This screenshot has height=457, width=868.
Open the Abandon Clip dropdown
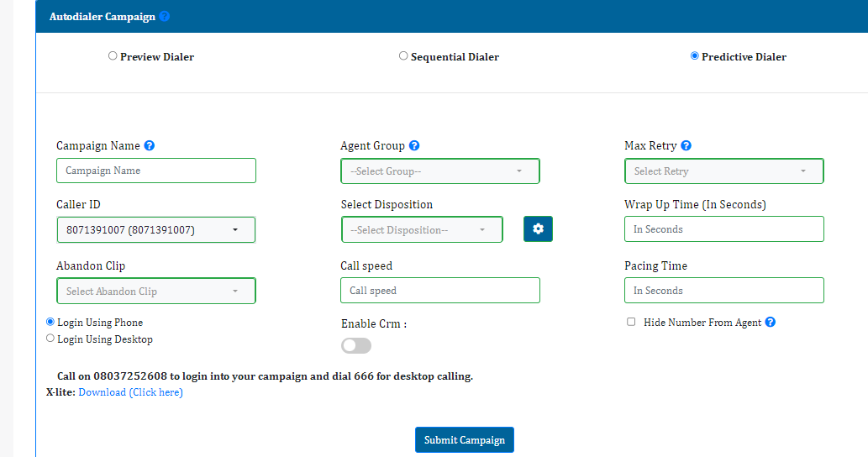[155, 292]
